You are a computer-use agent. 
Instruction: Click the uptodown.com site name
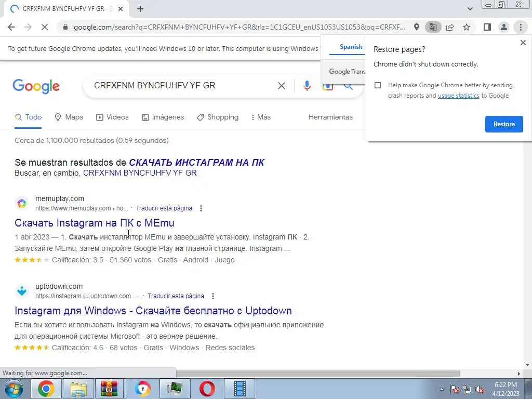(59, 287)
